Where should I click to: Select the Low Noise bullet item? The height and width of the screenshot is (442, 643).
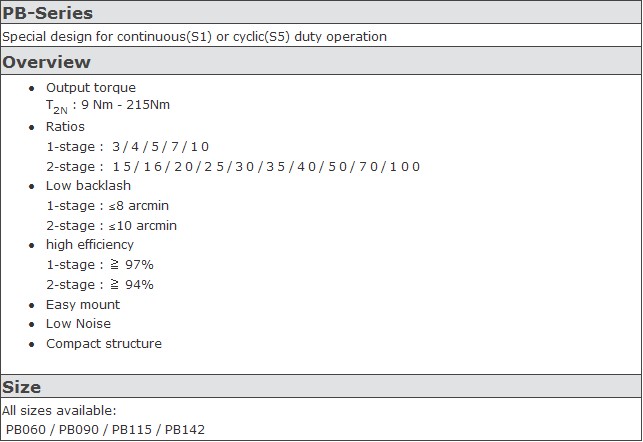click(x=78, y=324)
